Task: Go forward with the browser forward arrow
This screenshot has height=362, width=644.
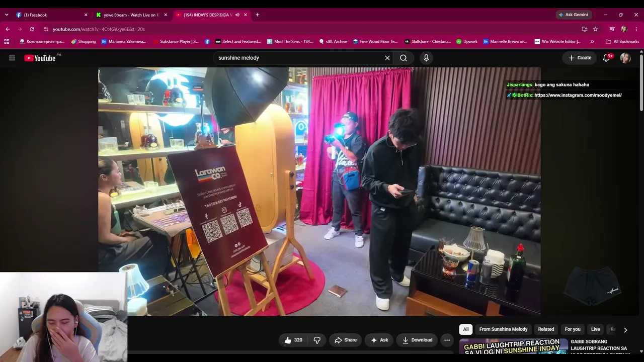Action: click(x=20, y=29)
